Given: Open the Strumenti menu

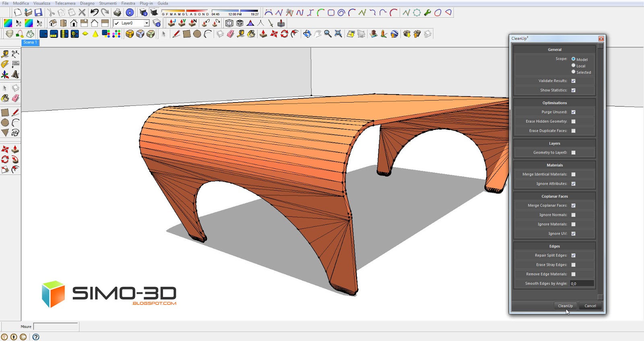Looking at the screenshot, I should (x=108, y=3).
